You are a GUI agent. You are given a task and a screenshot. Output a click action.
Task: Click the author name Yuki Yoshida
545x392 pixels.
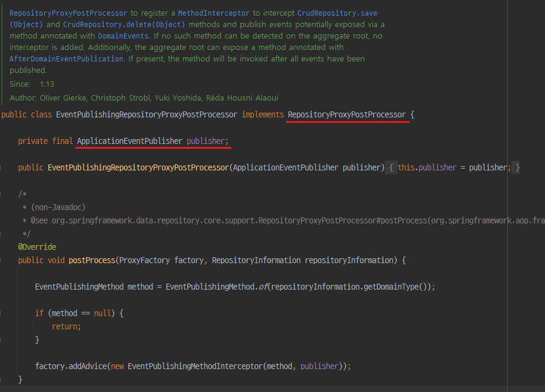[x=178, y=98]
